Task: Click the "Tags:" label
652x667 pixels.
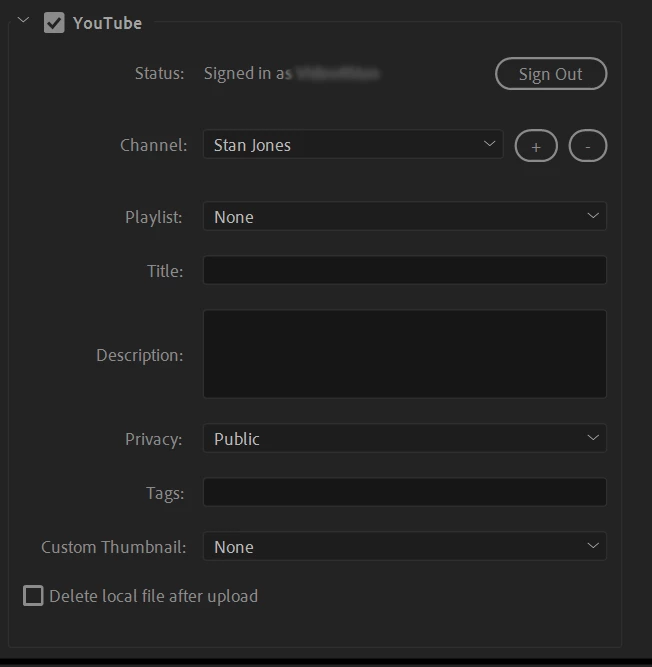Action: [165, 493]
